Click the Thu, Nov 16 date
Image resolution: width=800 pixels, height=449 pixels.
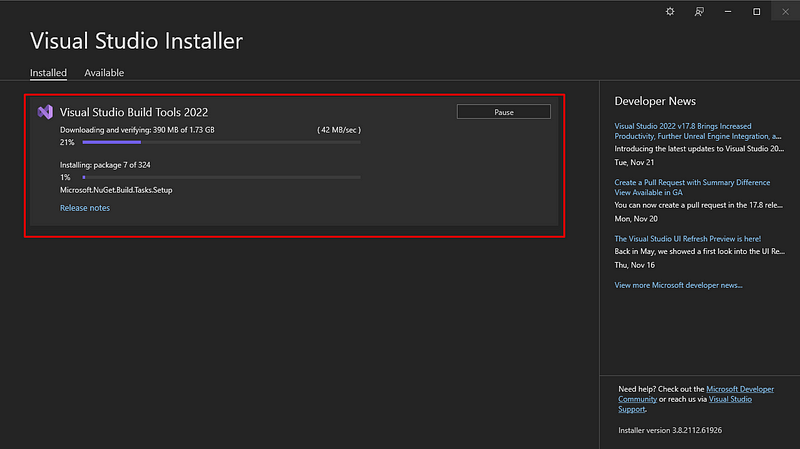pyautogui.click(x=634, y=265)
